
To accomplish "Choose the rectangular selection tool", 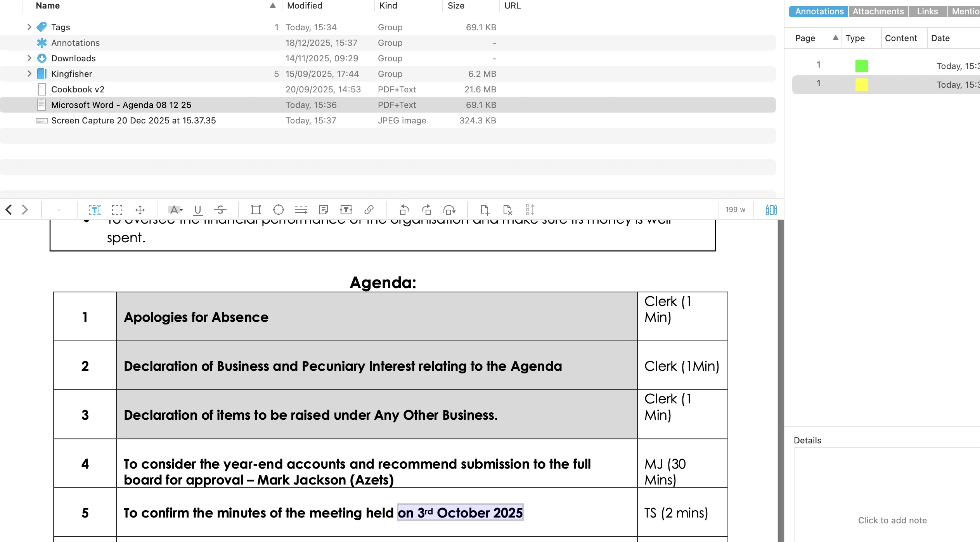I will [117, 210].
